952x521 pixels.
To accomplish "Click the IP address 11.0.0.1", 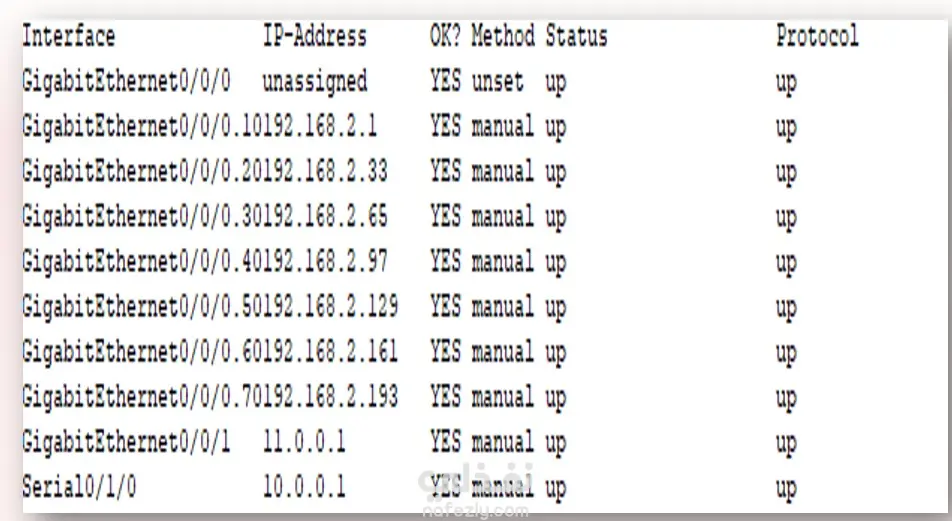I will tap(304, 442).
